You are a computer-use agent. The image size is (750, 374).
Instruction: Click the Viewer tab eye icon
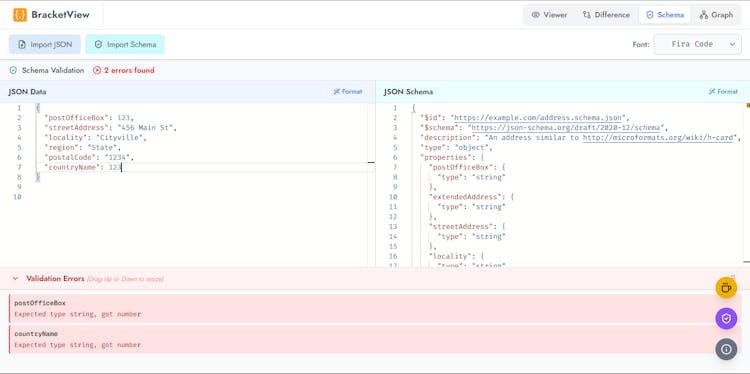(536, 15)
